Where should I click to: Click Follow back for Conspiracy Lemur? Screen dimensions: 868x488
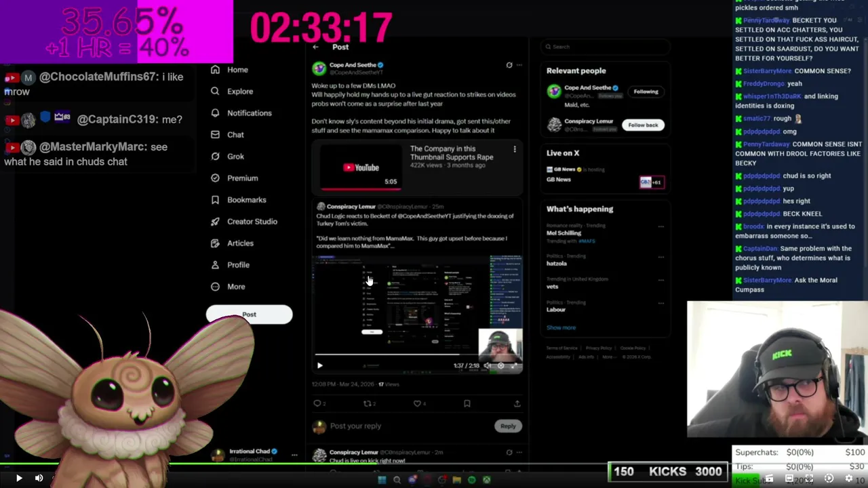[x=643, y=125]
